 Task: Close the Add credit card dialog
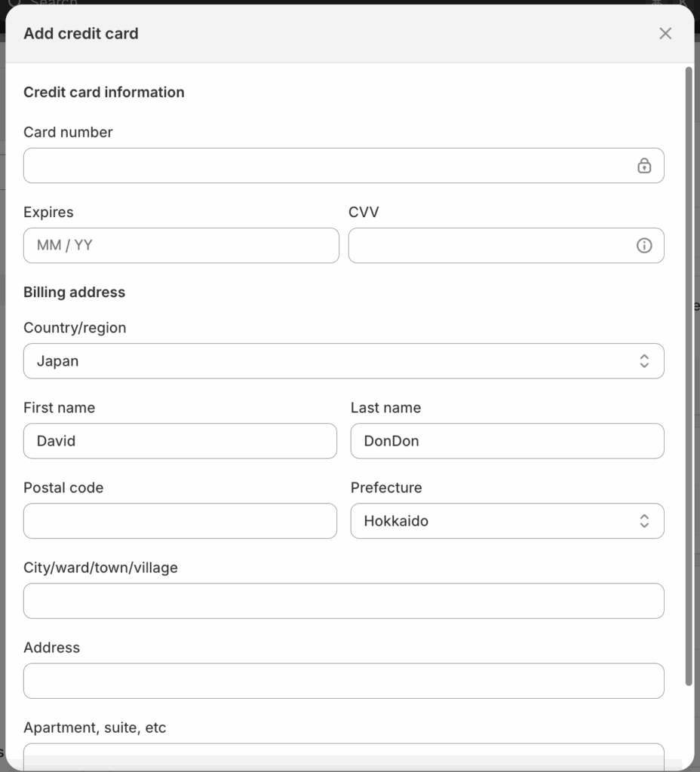tap(665, 33)
